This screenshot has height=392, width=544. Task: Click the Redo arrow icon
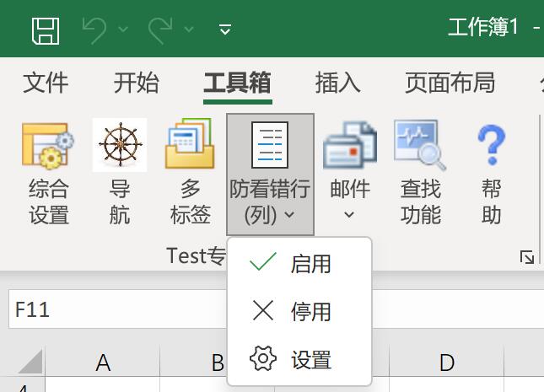click(160, 30)
